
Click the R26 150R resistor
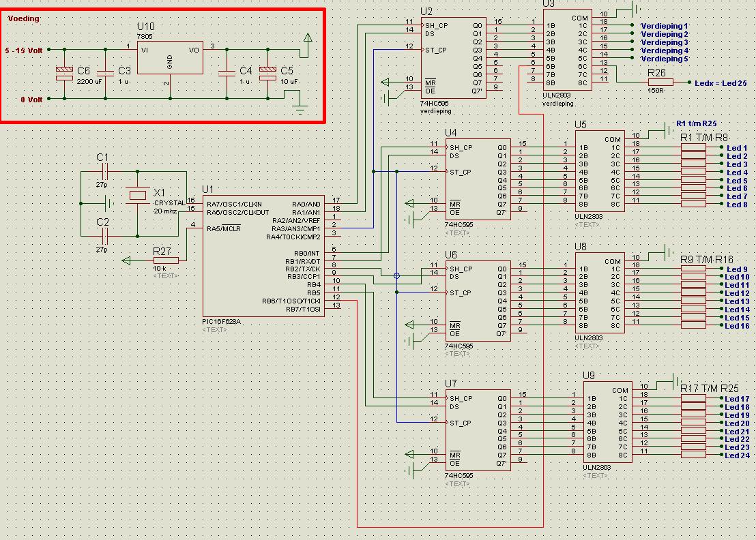tap(659, 82)
